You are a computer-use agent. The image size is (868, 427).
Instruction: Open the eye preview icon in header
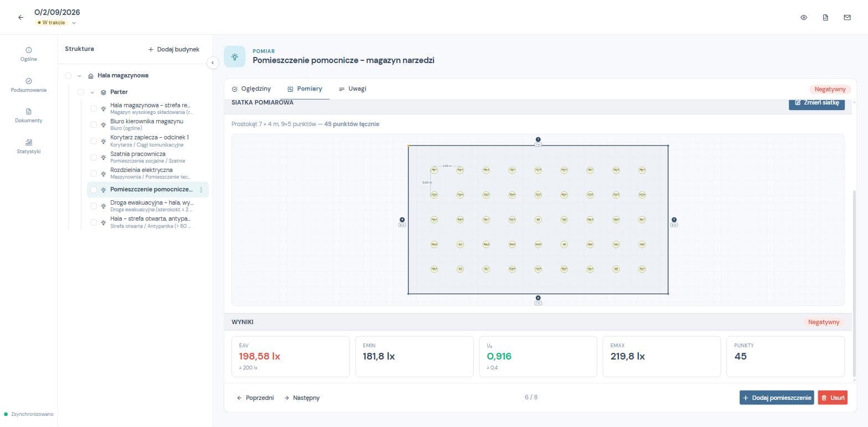click(x=804, y=18)
